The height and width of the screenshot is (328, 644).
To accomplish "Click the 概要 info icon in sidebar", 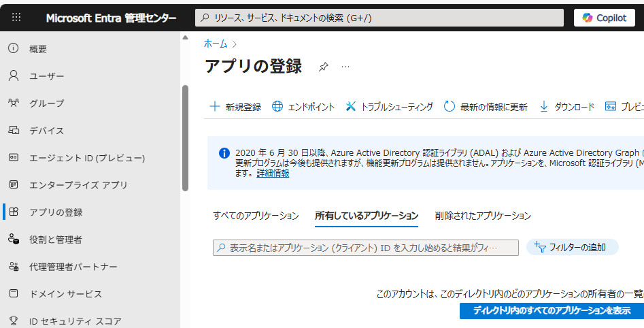I will pos(14,48).
